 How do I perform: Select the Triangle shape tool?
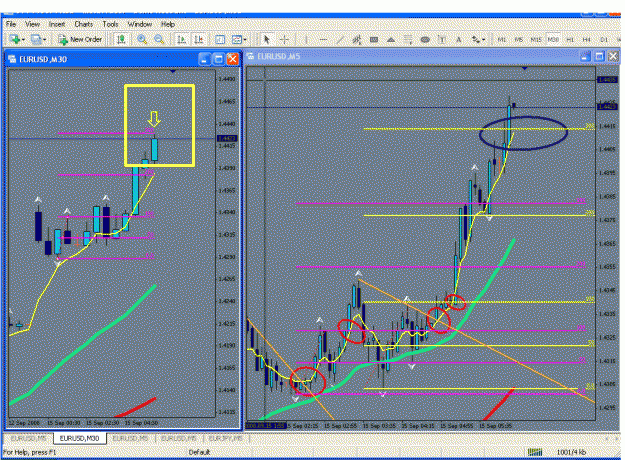391,39
